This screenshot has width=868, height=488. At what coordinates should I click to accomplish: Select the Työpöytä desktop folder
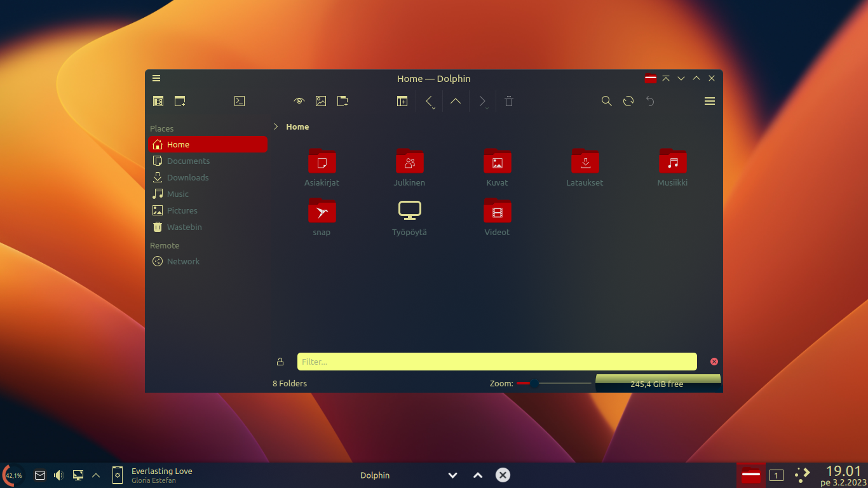(x=409, y=217)
